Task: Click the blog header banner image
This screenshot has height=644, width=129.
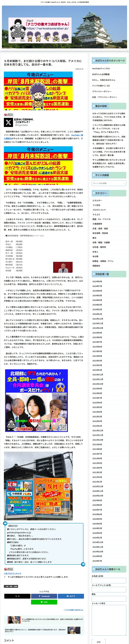Action: tap(64, 27)
